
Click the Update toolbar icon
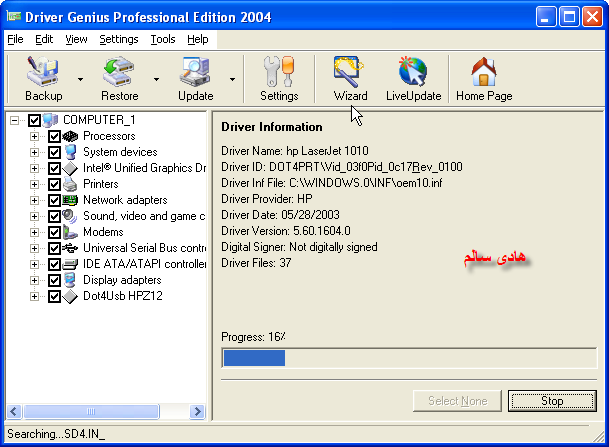[195, 73]
